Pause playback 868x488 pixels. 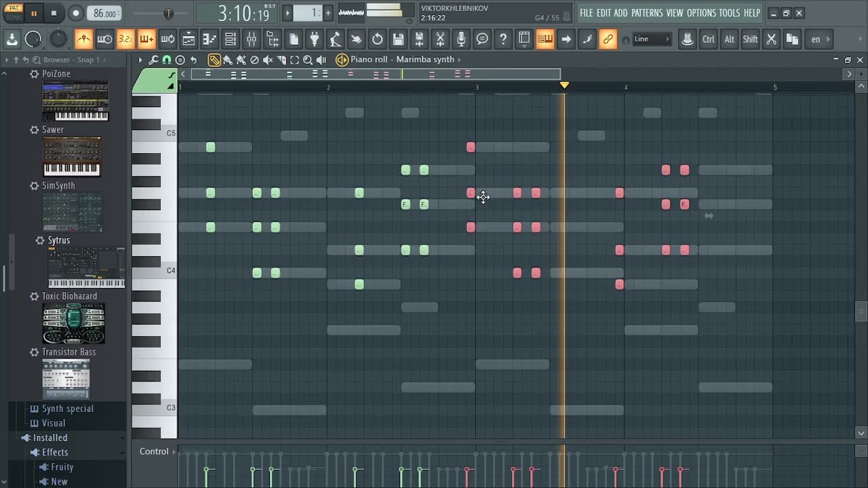pyautogui.click(x=34, y=13)
